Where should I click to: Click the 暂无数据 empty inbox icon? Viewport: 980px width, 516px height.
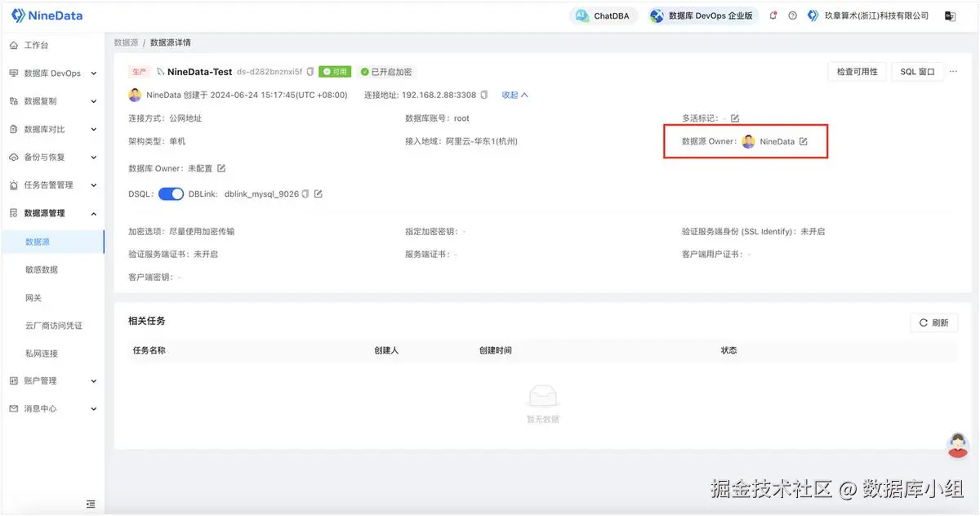(543, 396)
